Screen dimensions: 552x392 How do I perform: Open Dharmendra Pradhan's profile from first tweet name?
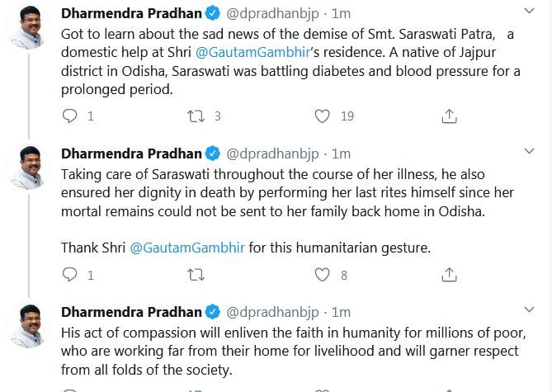point(131,14)
